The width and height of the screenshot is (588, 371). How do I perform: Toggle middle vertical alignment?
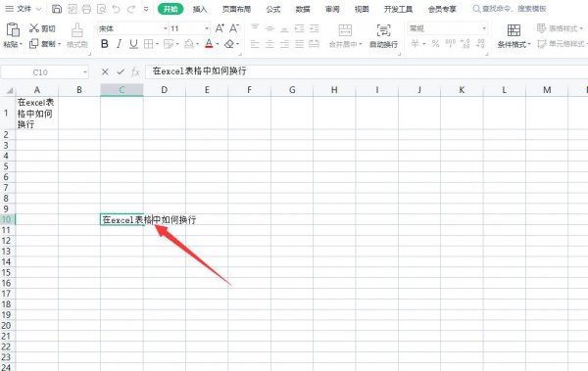point(269,28)
